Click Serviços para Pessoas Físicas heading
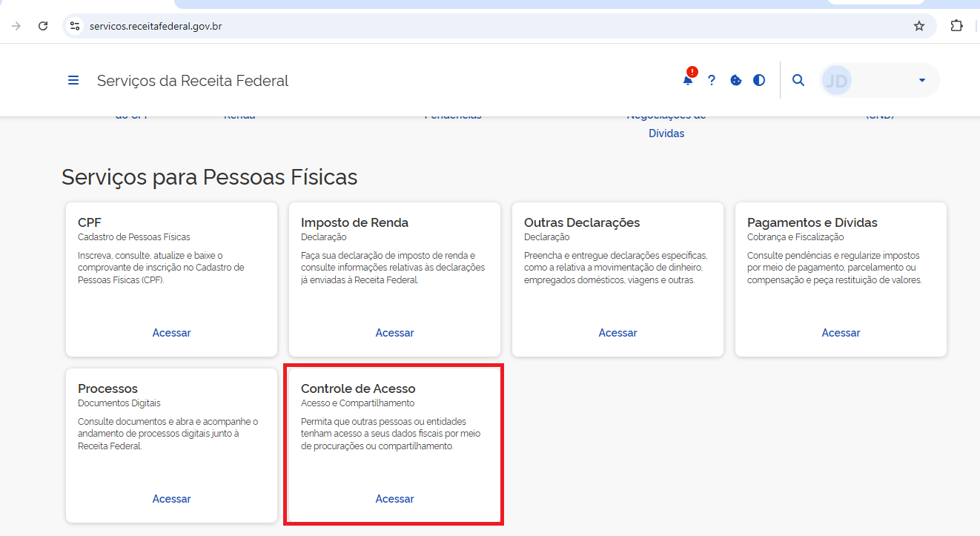Screen dimensions: 980x536 210,177
